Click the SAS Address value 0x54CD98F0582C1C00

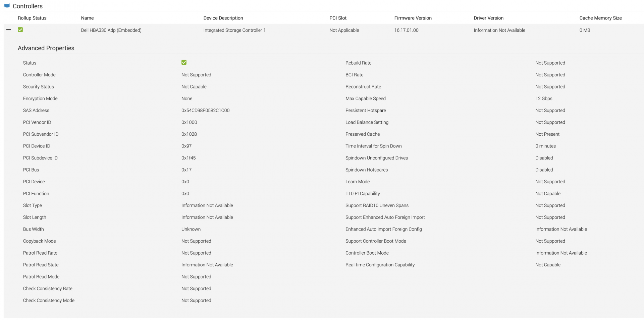point(205,110)
